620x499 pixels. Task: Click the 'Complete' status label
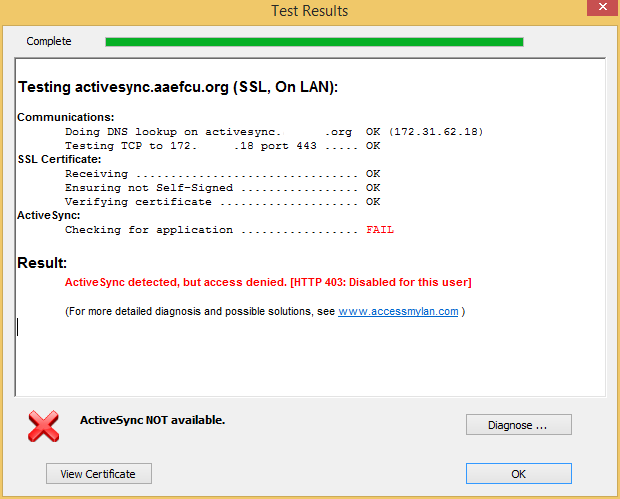point(49,41)
